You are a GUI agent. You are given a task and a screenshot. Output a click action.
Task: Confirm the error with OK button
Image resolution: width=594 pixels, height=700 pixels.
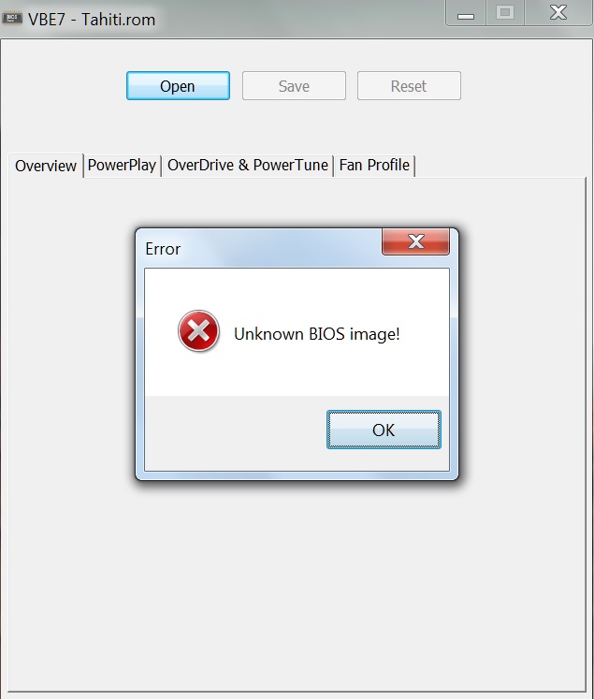(384, 430)
